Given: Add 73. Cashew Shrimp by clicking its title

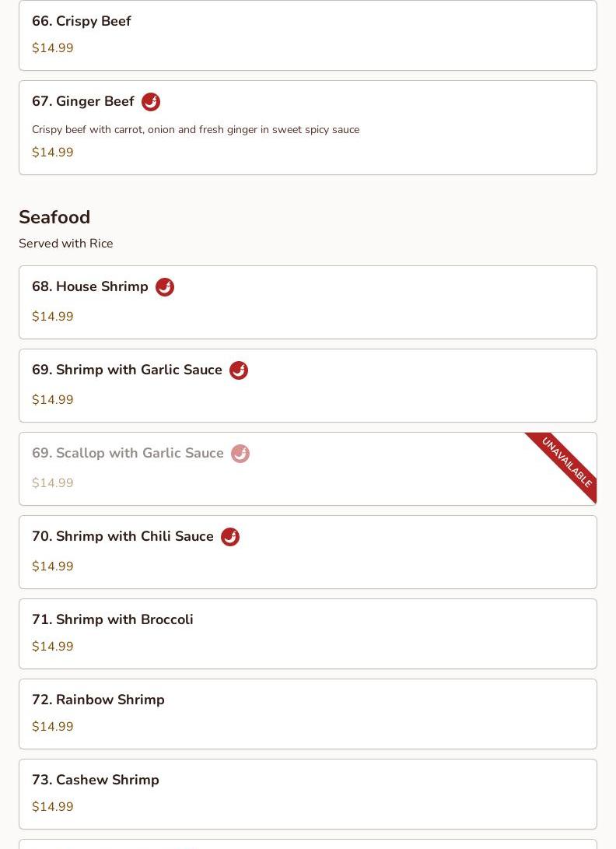Looking at the screenshot, I should click(96, 780).
